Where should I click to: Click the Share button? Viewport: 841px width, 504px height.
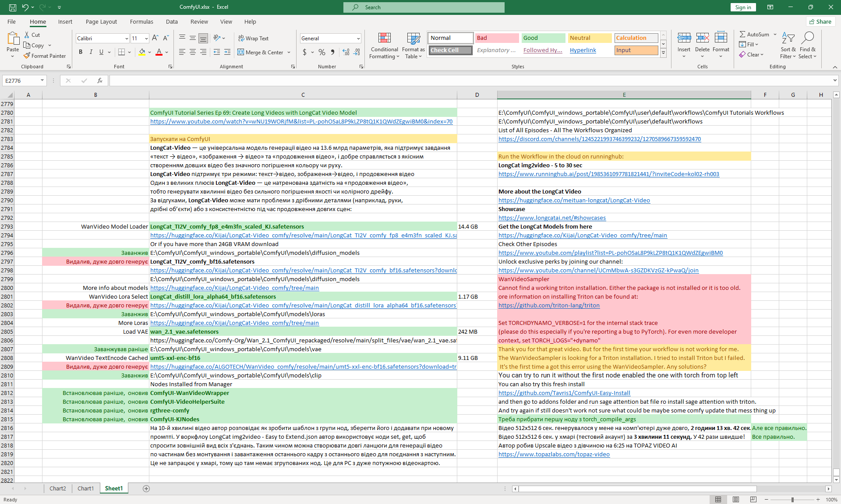(x=820, y=21)
